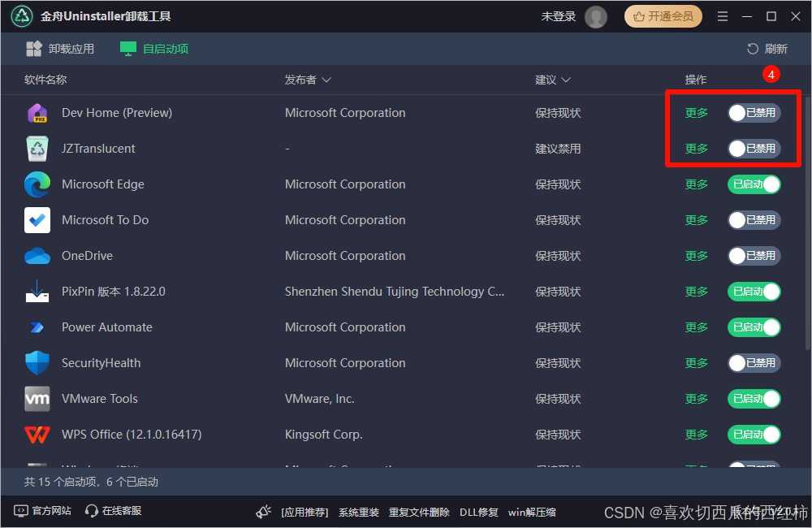Click the WPS Office icon
The image size is (812, 528).
point(37,435)
